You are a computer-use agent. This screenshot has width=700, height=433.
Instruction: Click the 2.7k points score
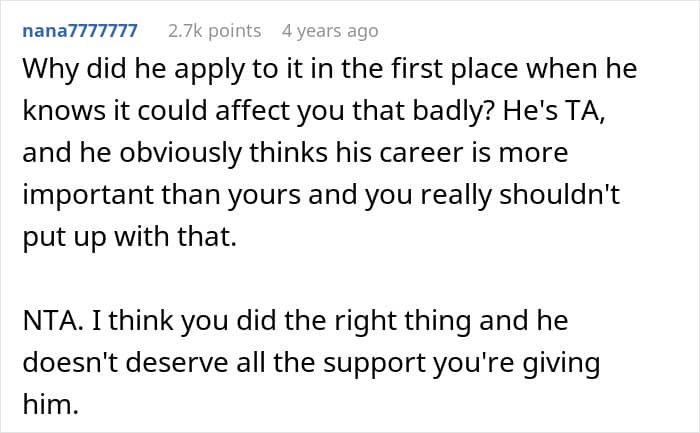214,31
